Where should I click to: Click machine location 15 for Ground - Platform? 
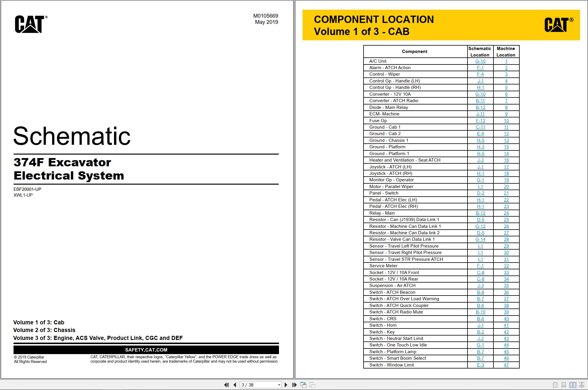[x=506, y=147]
